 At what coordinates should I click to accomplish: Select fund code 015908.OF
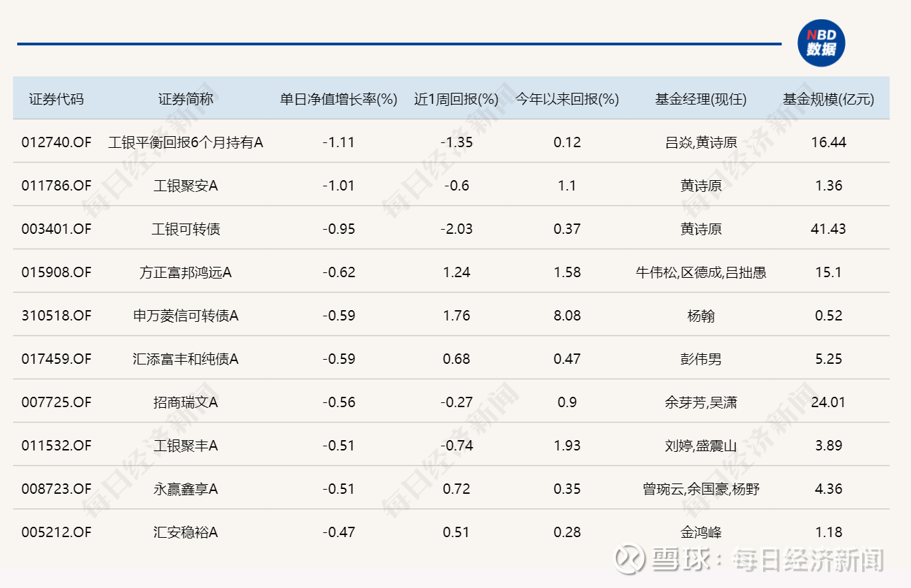click(x=56, y=272)
